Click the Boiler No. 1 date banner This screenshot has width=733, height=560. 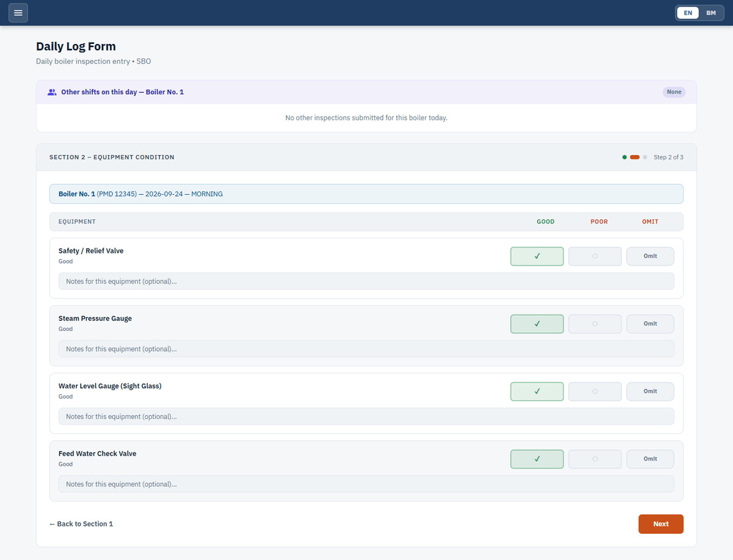(366, 194)
